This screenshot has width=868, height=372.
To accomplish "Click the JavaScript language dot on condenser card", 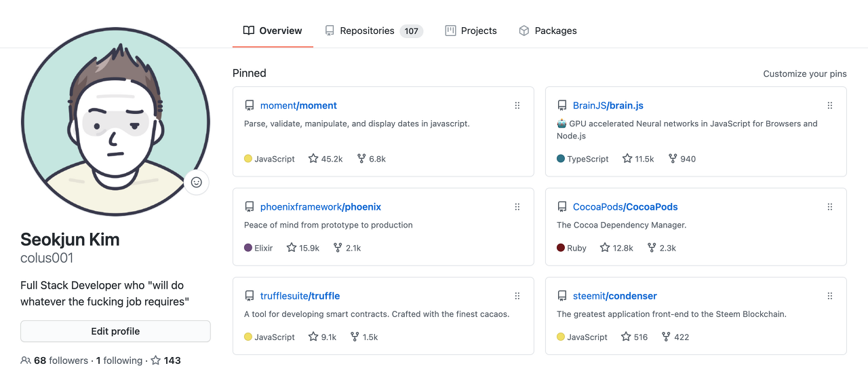I will click(561, 337).
